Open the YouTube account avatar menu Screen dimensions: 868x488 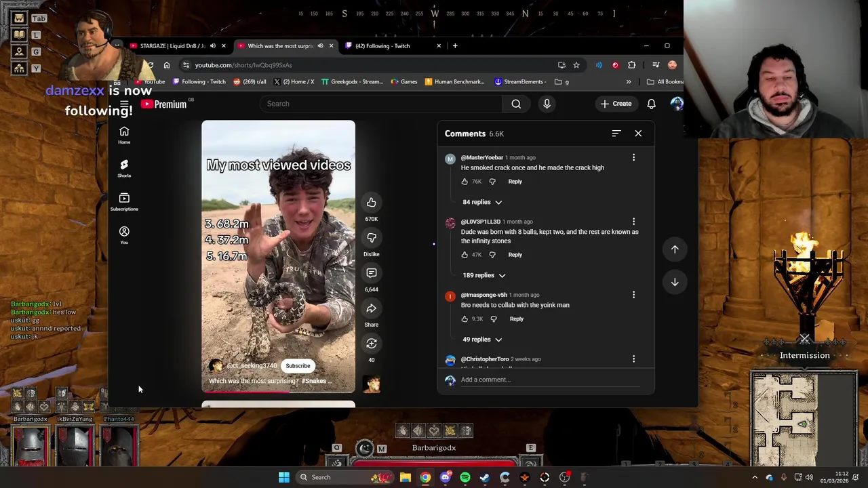pyautogui.click(x=676, y=104)
